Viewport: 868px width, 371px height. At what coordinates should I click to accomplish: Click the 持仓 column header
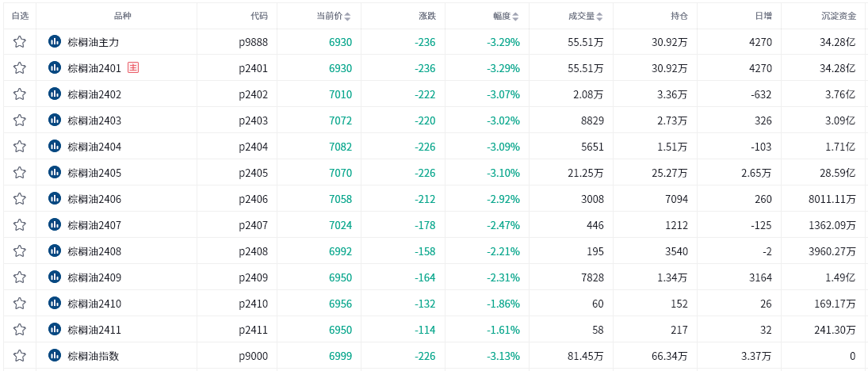[679, 16]
